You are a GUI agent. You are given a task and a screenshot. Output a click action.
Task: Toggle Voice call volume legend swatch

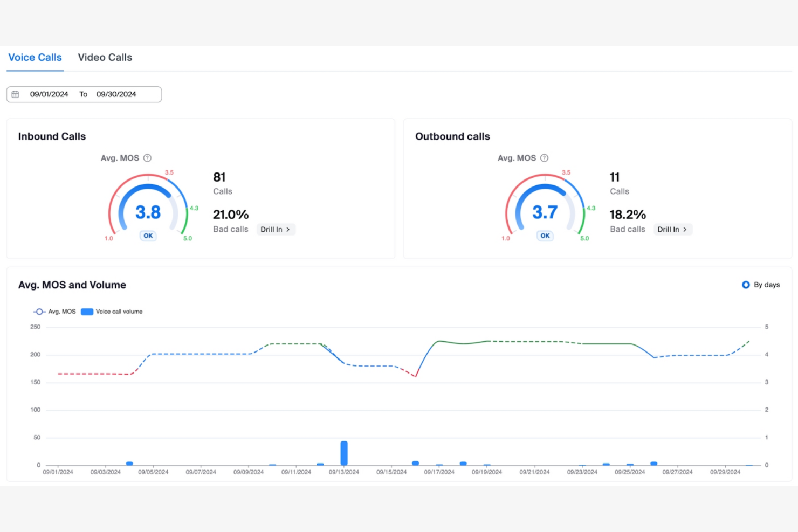point(87,312)
